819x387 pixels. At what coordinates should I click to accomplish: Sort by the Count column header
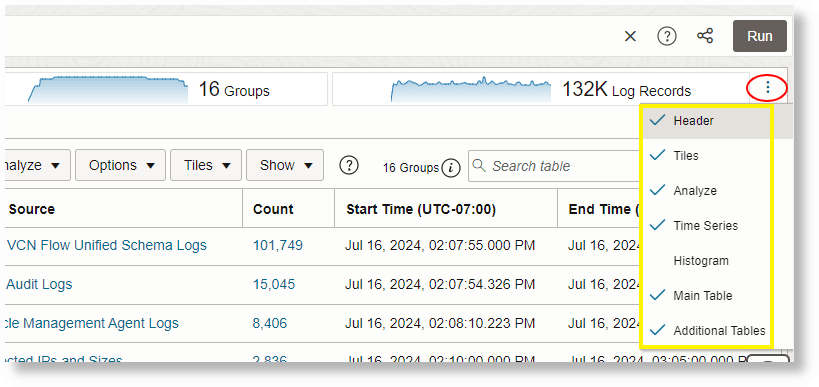[273, 209]
